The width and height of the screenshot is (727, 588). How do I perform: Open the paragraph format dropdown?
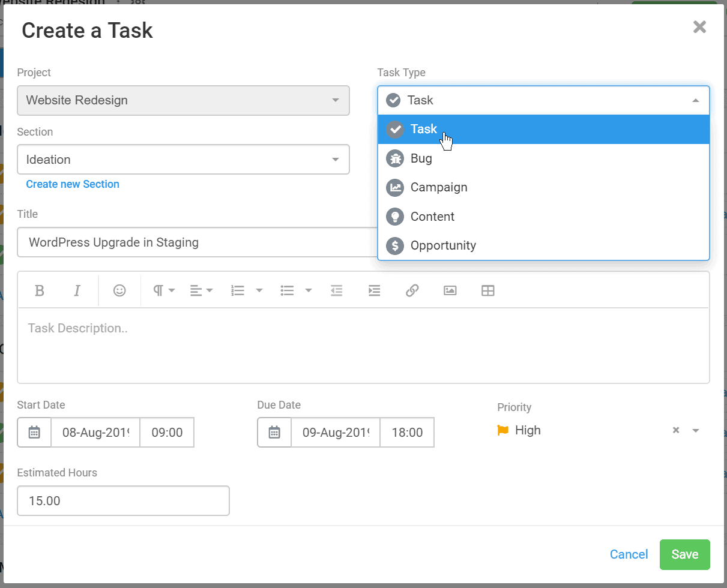[x=163, y=291]
